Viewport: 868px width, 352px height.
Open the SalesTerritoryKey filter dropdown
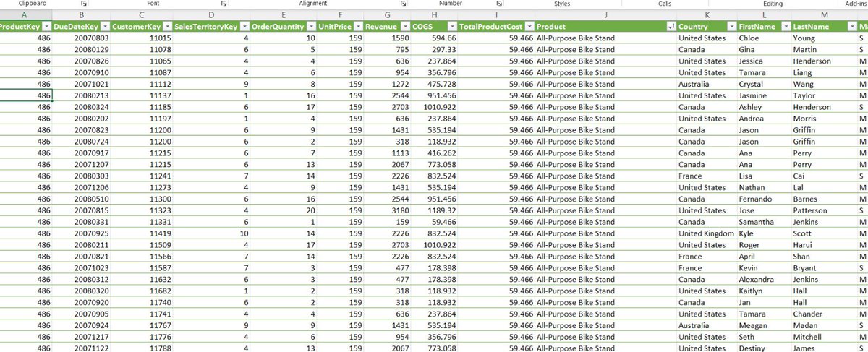244,26
